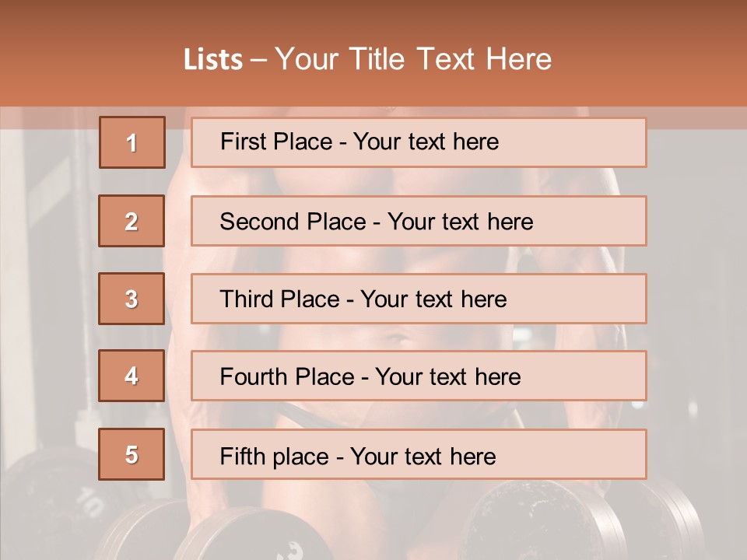The height and width of the screenshot is (560, 747).
Task: Select the "Fifth place" text bar
Action: pos(419,454)
